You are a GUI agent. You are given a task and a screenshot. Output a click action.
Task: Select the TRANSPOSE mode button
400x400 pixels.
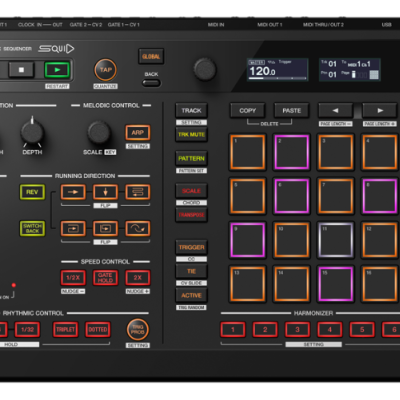click(191, 215)
